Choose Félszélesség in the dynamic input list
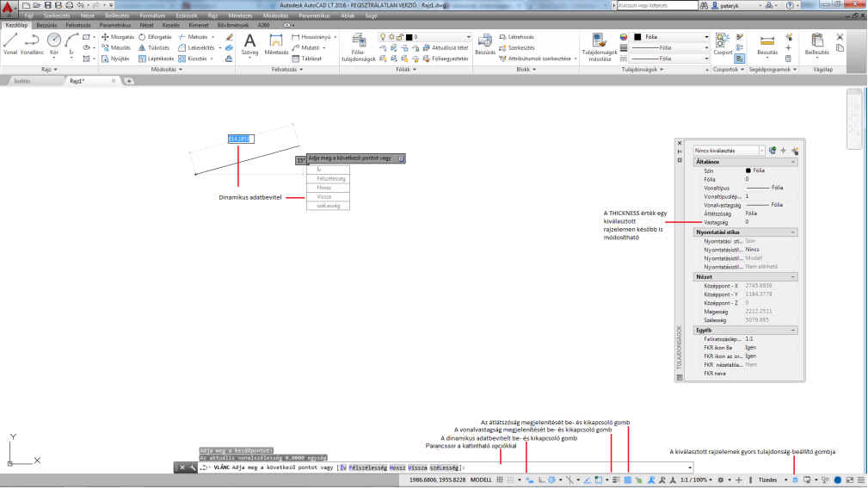The height and width of the screenshot is (489, 868). click(329, 179)
